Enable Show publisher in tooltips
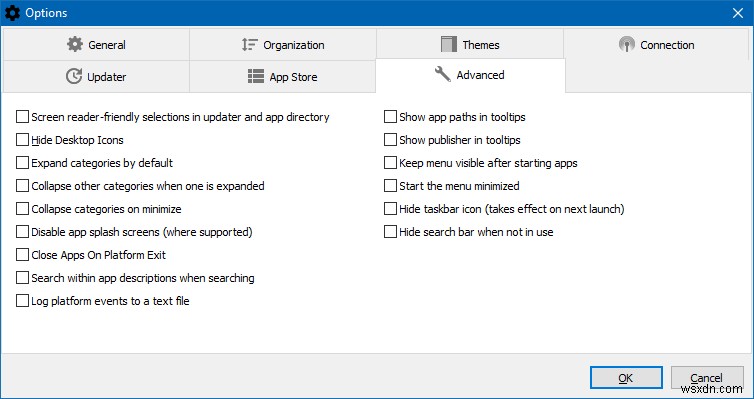This screenshot has height=399, width=754. click(390, 140)
